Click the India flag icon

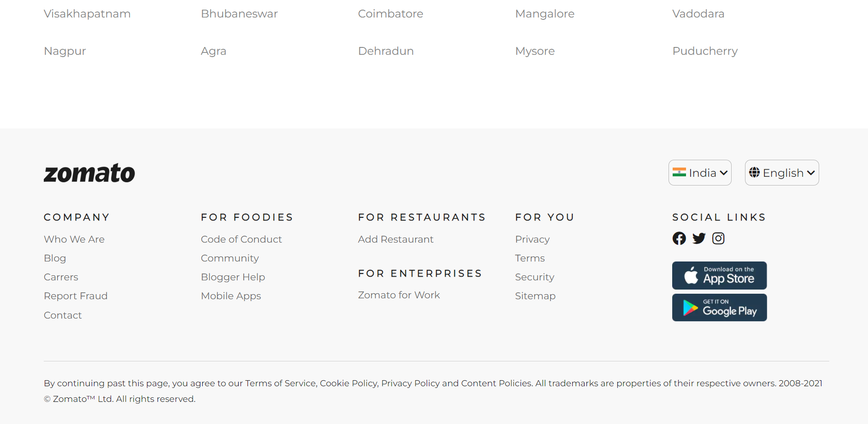(x=680, y=172)
